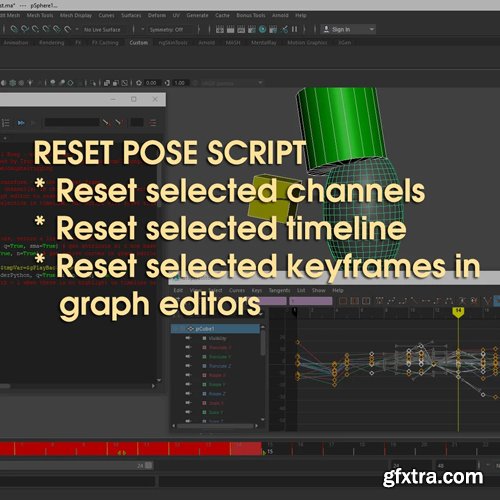Open the Bonus Tools menu
The height and width of the screenshot is (500, 500).
pyautogui.click(x=251, y=15)
